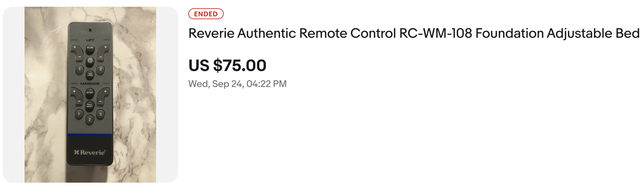Click the Reverie Authentic Remote Control title
Screen dimensions: 644x190
pyautogui.click(x=414, y=33)
